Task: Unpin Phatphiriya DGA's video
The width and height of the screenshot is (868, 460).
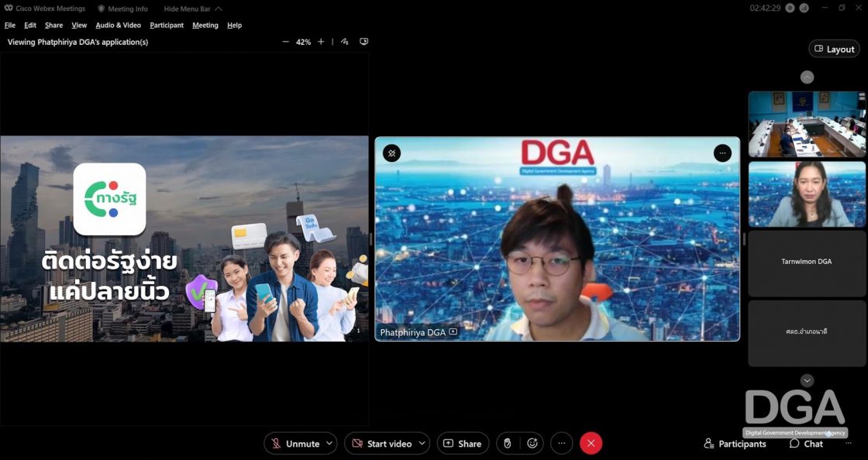Action: click(x=392, y=153)
